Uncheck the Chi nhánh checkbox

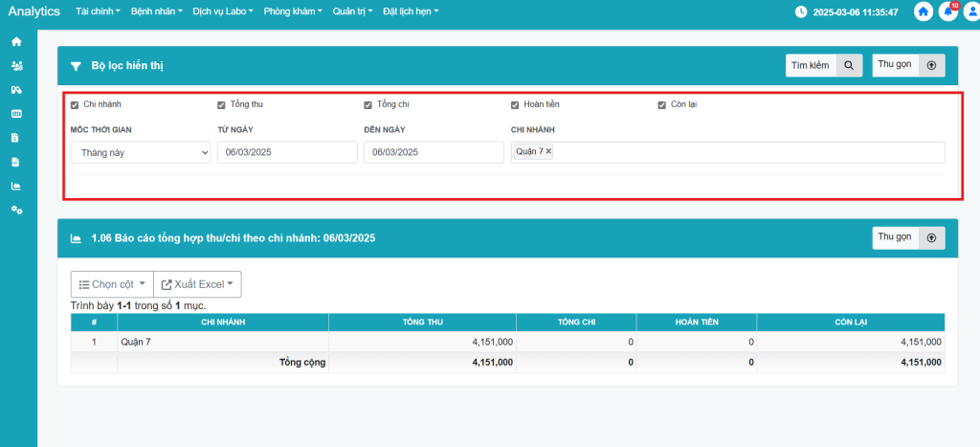point(75,104)
